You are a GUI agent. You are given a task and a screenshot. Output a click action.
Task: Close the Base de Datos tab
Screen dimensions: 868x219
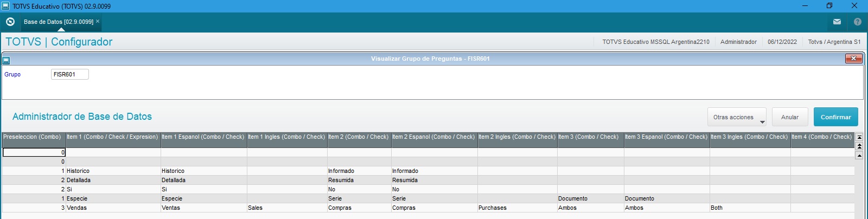pyautogui.click(x=98, y=21)
